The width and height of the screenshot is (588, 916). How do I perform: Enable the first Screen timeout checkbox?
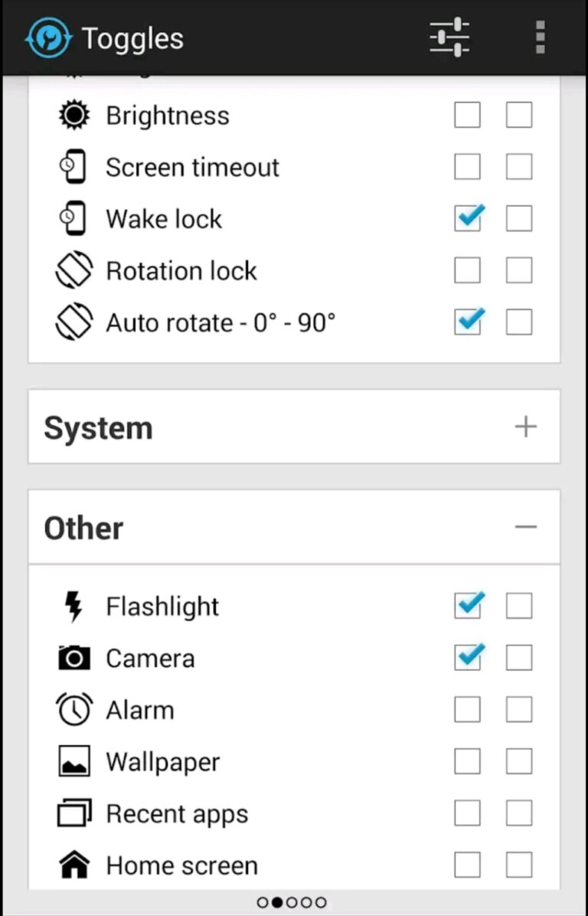pyautogui.click(x=468, y=167)
